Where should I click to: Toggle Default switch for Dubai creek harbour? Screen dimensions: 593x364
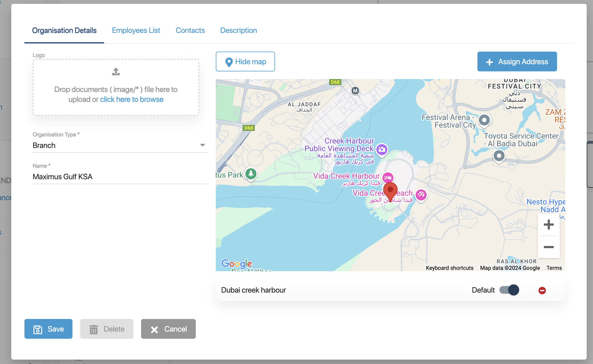click(x=509, y=290)
